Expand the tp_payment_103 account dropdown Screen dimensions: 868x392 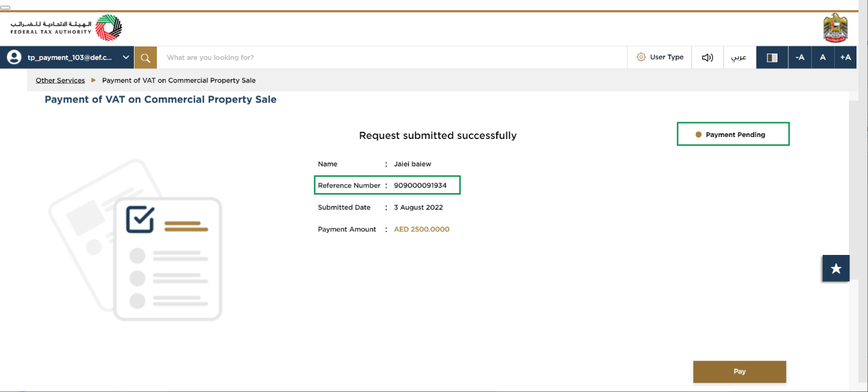(x=126, y=57)
